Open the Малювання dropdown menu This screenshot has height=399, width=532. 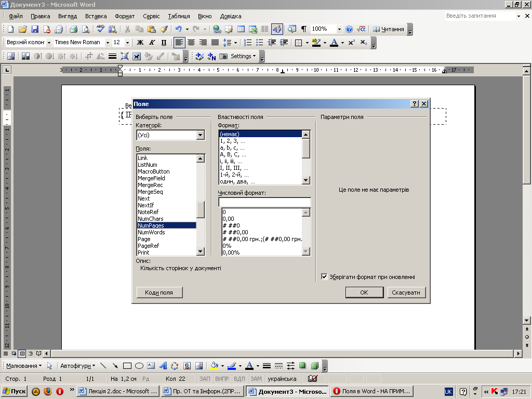coord(24,366)
